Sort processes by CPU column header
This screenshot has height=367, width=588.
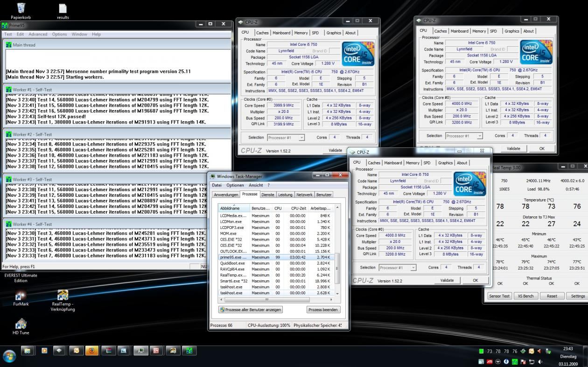278,208
